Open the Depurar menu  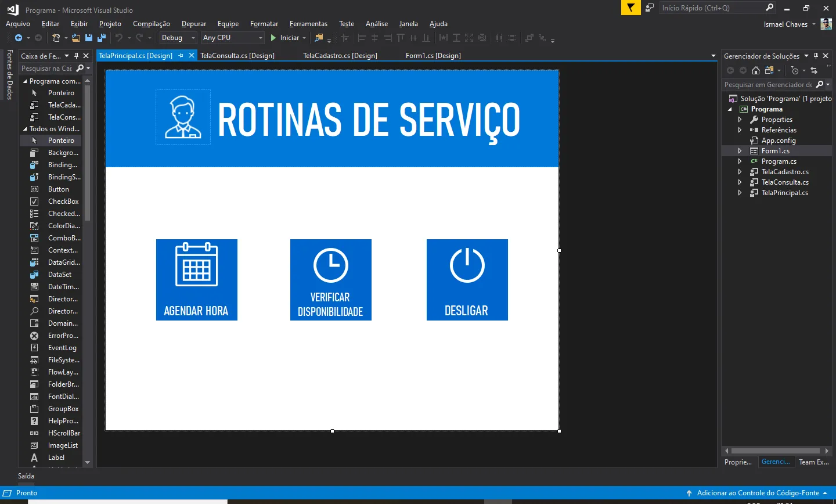pos(193,24)
